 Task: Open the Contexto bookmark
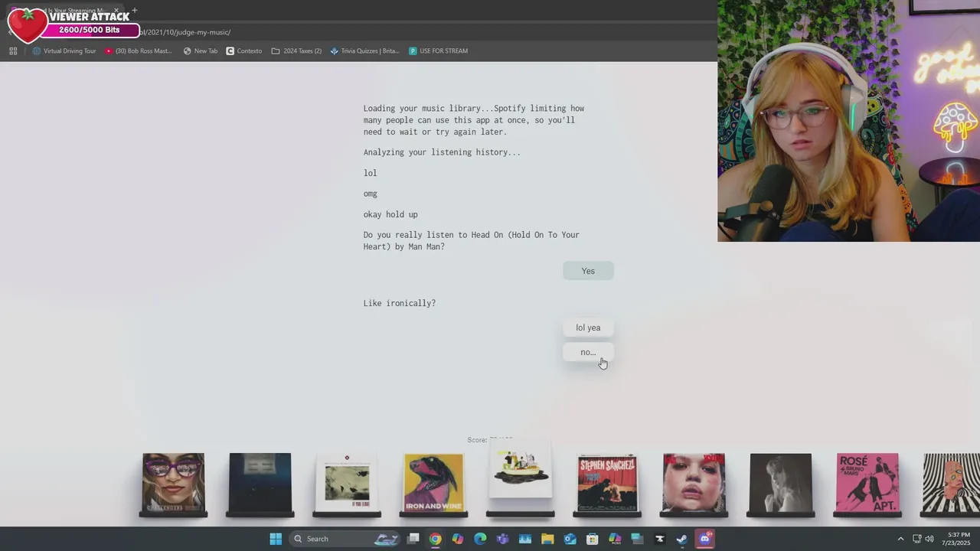[244, 51]
